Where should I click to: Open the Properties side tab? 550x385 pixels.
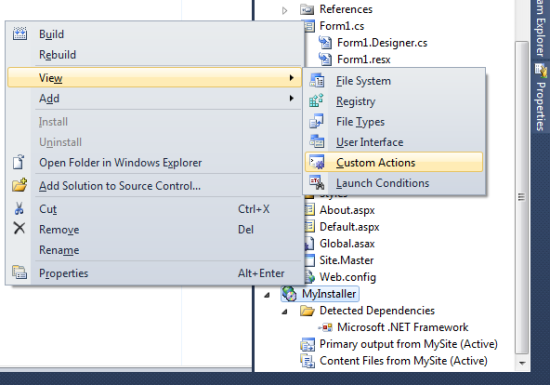(x=541, y=98)
